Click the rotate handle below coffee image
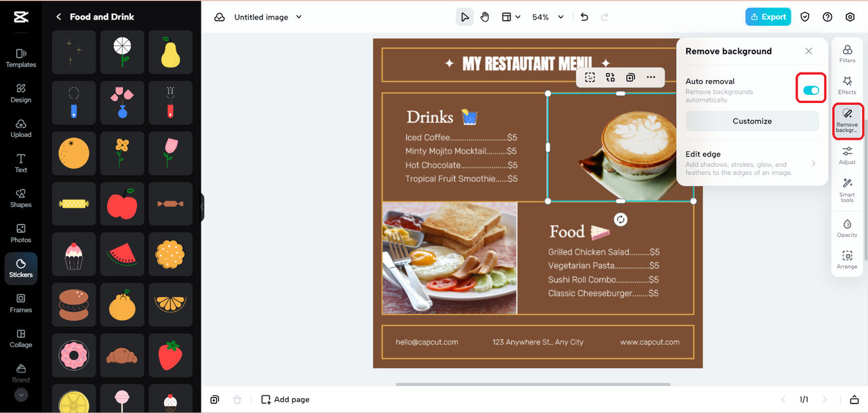Image resolution: width=868 pixels, height=413 pixels. [620, 219]
